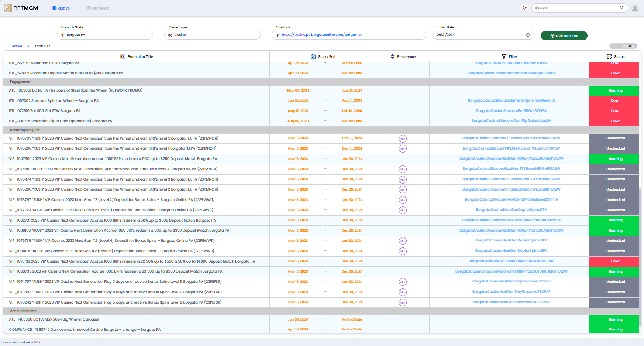Click the send icon beside Site Link

click(278, 35)
